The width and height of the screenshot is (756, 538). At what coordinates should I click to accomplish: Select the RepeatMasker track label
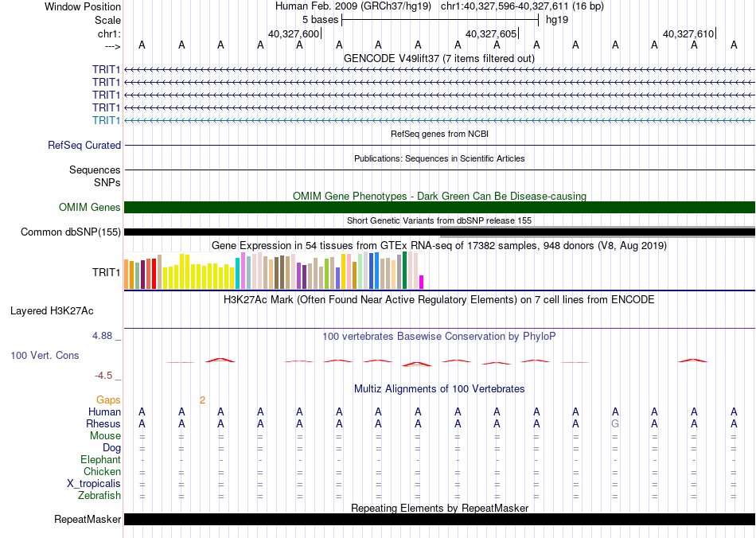(88, 520)
